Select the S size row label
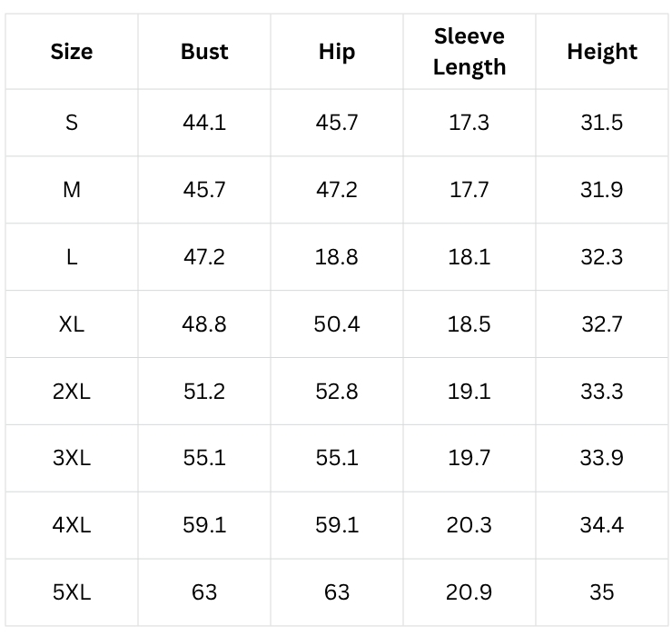 point(72,123)
